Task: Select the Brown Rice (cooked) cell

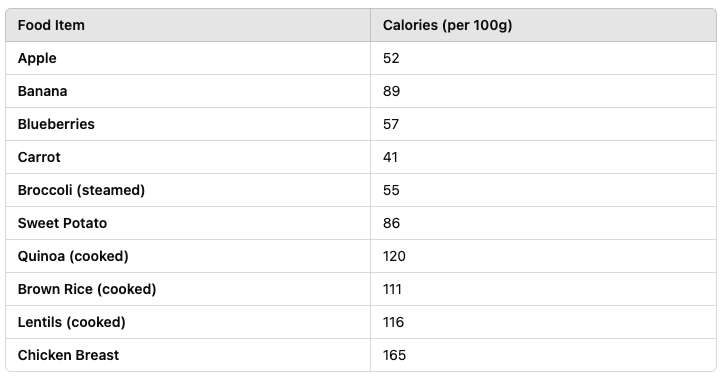Action: pyautogui.click(x=188, y=289)
